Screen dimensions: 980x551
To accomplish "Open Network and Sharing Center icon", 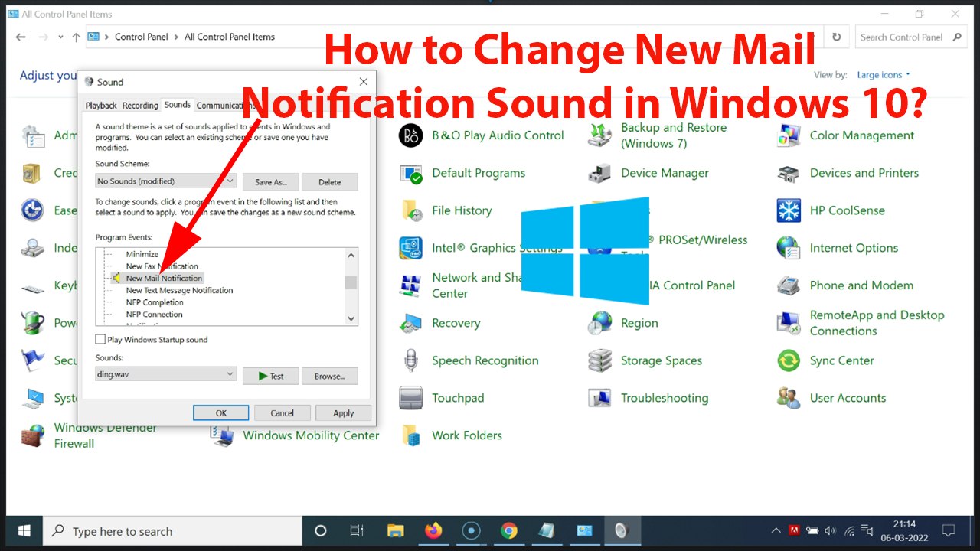I will click(411, 285).
